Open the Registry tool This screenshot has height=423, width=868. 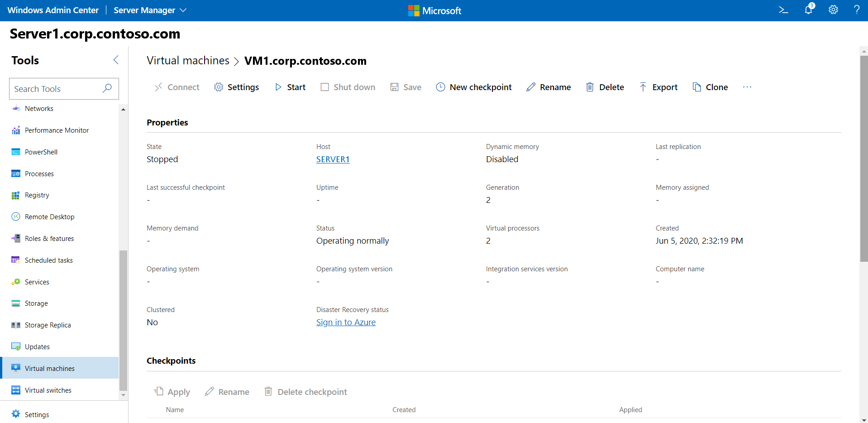(37, 195)
